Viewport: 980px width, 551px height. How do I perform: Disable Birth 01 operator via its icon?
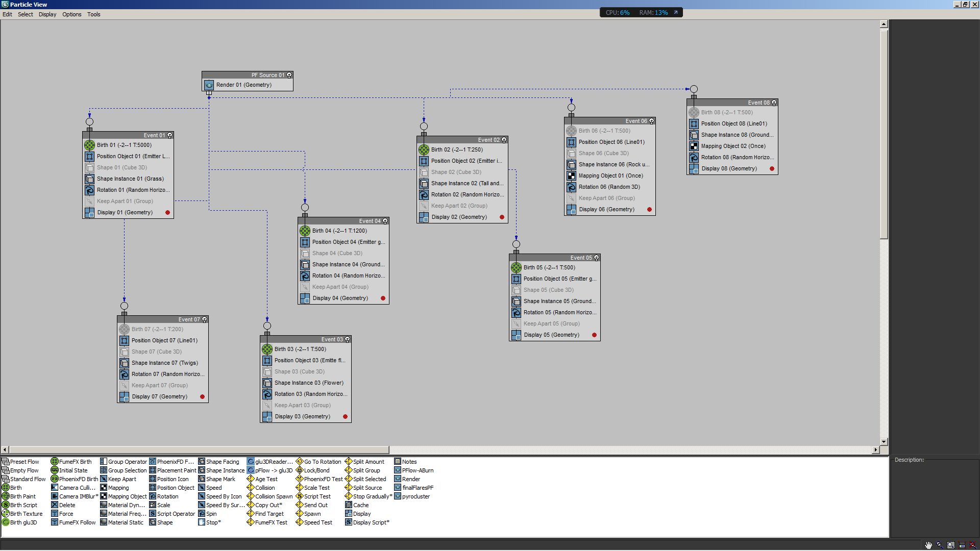click(x=89, y=145)
